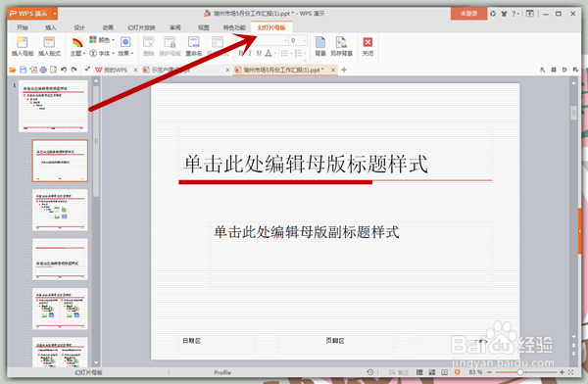Open the Fonts (字体) dropdown
The image size is (588, 384).
(x=102, y=53)
